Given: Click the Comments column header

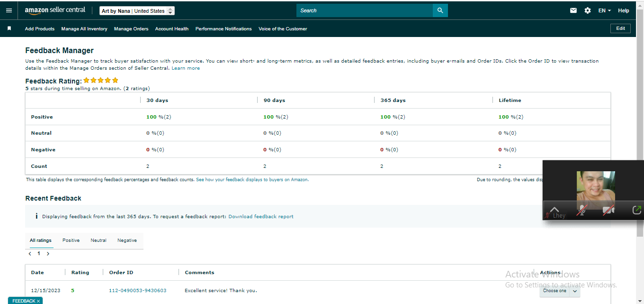Looking at the screenshot, I should 199,273.
